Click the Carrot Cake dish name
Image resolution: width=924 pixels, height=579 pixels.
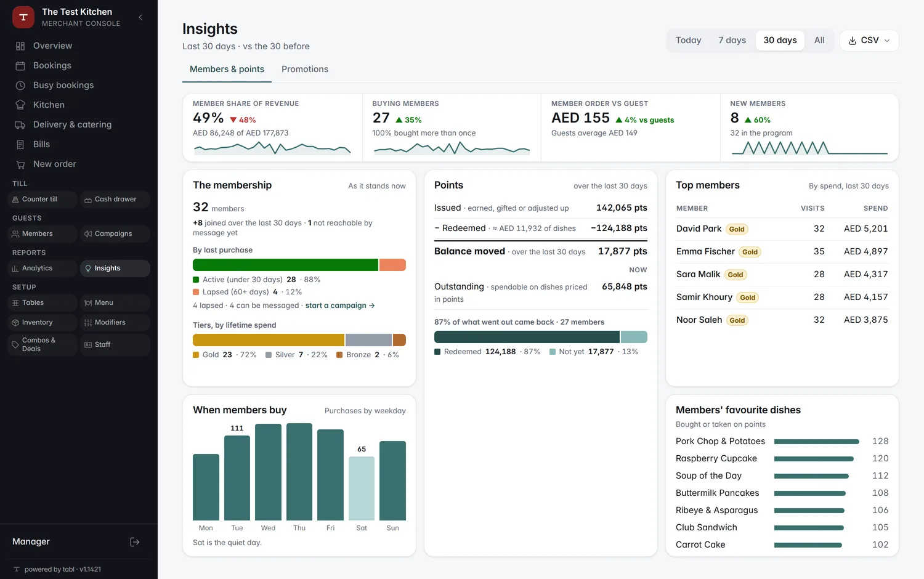[700, 545]
